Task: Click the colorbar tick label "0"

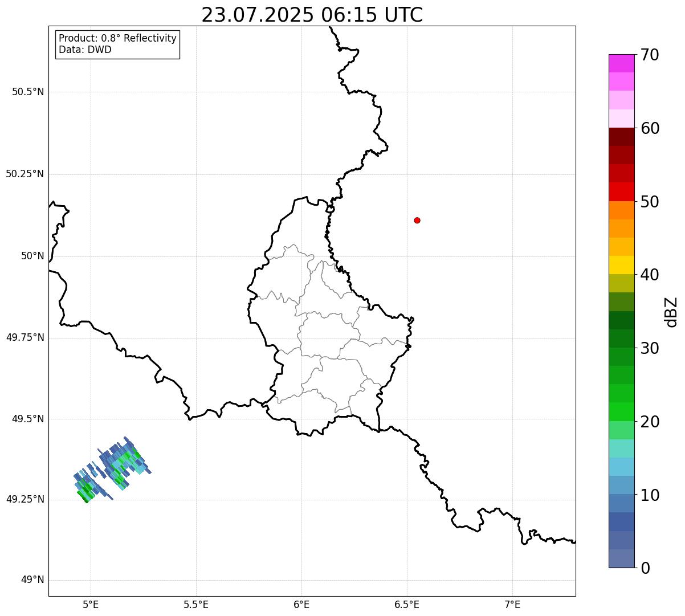Action: coord(646,568)
